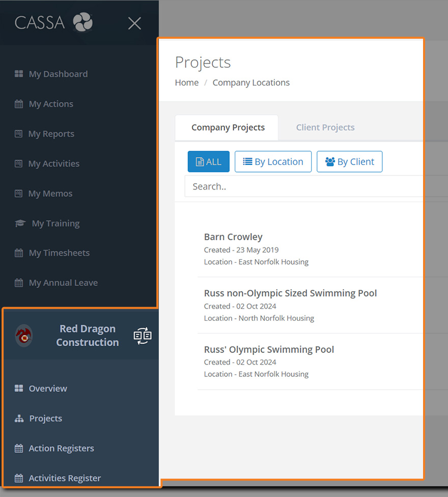The width and height of the screenshot is (448, 497).
Task: Click the Projects sitemap icon in sidebar
Action: tap(19, 419)
